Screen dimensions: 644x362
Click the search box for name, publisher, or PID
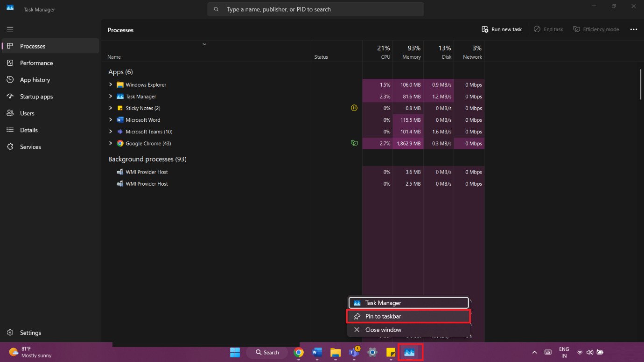point(316,9)
